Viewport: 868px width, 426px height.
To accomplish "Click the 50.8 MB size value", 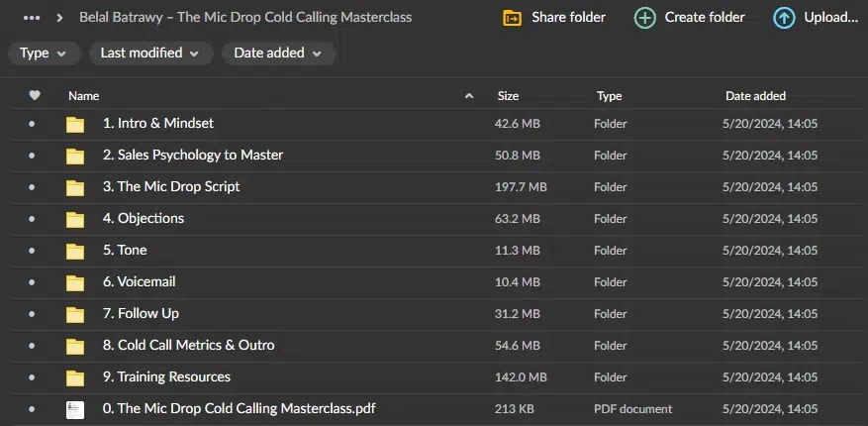I will click(x=517, y=156).
